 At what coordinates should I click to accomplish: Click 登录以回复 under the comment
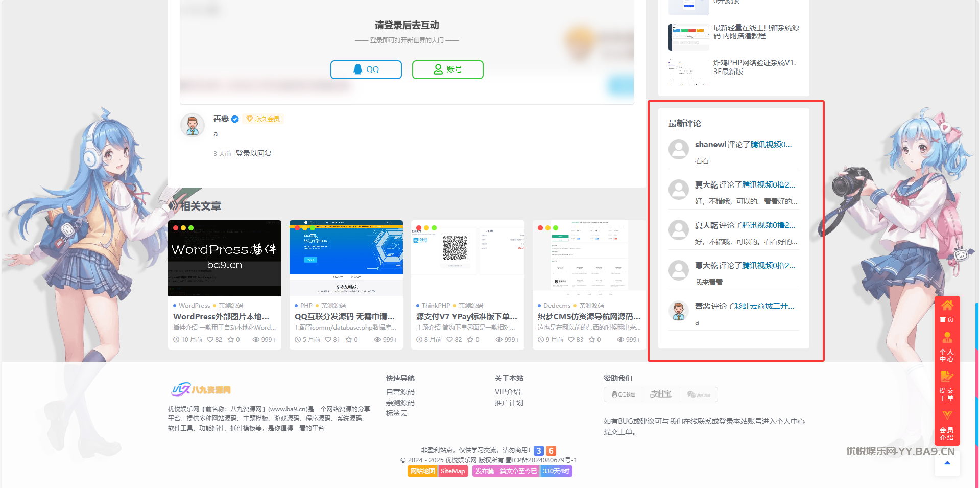click(253, 153)
